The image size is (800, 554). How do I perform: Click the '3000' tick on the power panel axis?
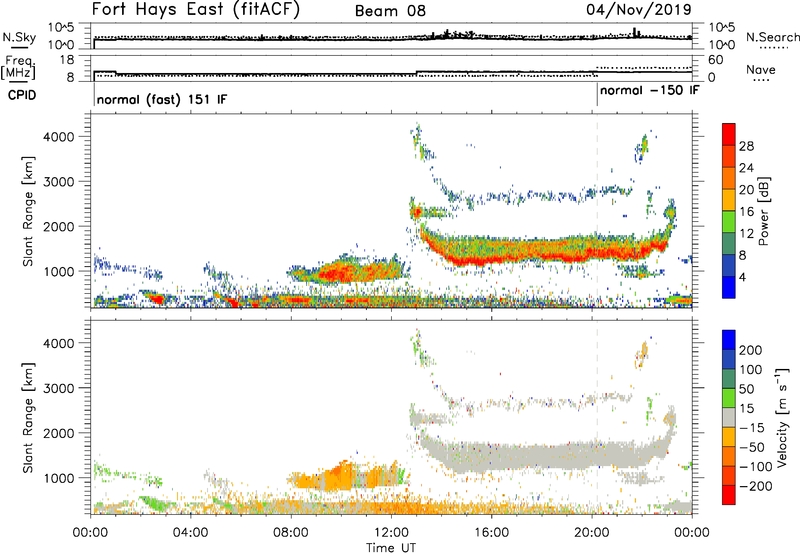59,182
